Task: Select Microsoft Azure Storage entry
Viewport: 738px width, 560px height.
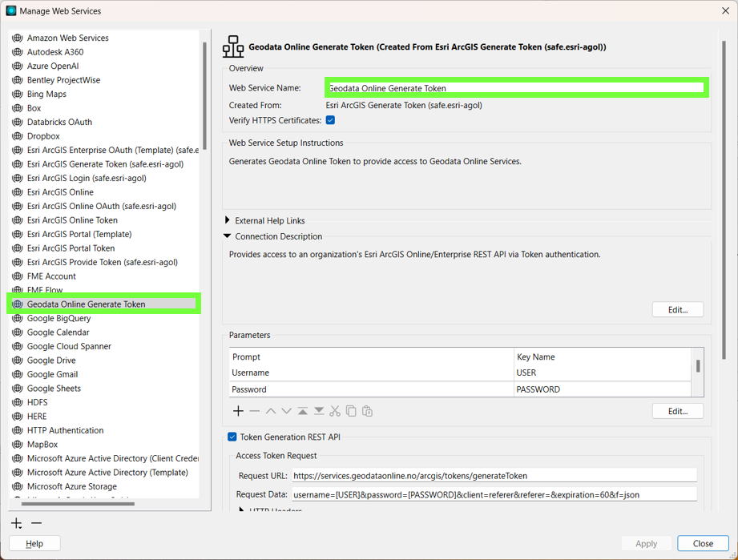Action: (72, 486)
